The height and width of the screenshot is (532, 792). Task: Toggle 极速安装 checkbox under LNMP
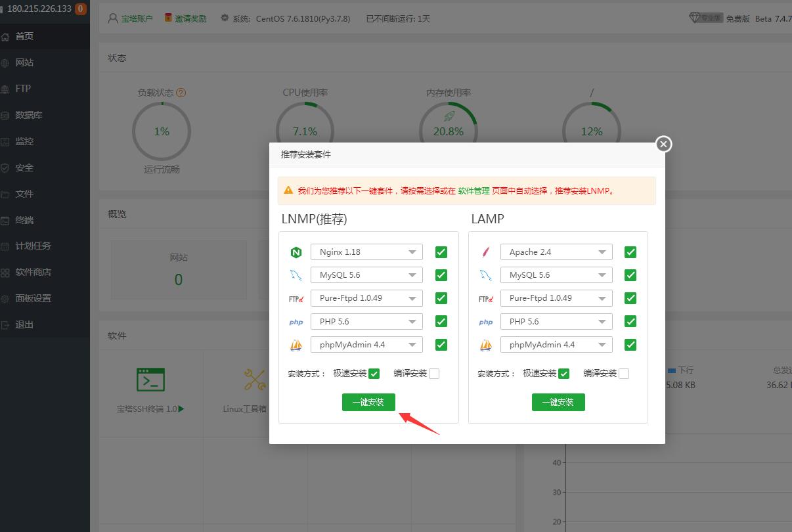[374, 374]
